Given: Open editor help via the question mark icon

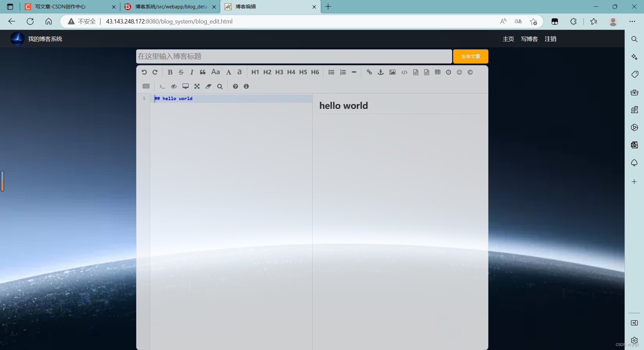Looking at the screenshot, I should (235, 86).
